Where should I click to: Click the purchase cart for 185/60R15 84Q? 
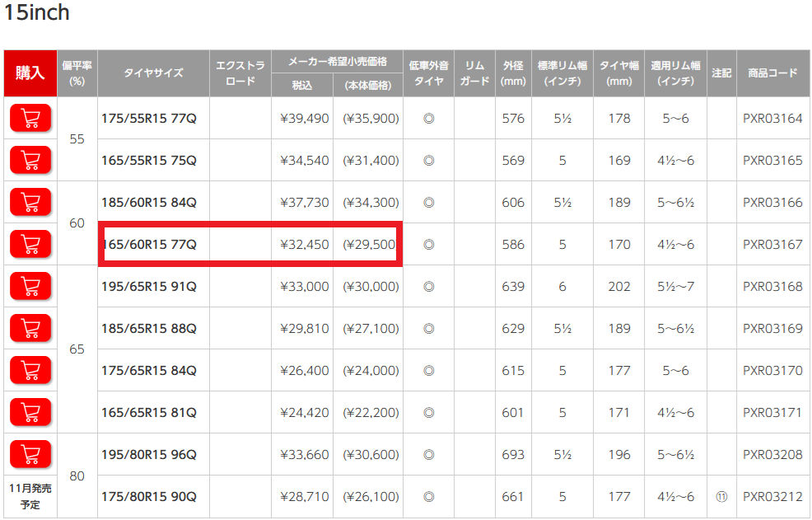pyautogui.click(x=30, y=202)
